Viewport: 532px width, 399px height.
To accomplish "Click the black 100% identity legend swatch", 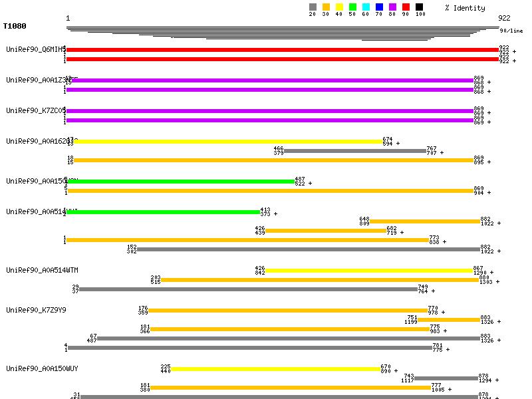I will [x=419, y=7].
